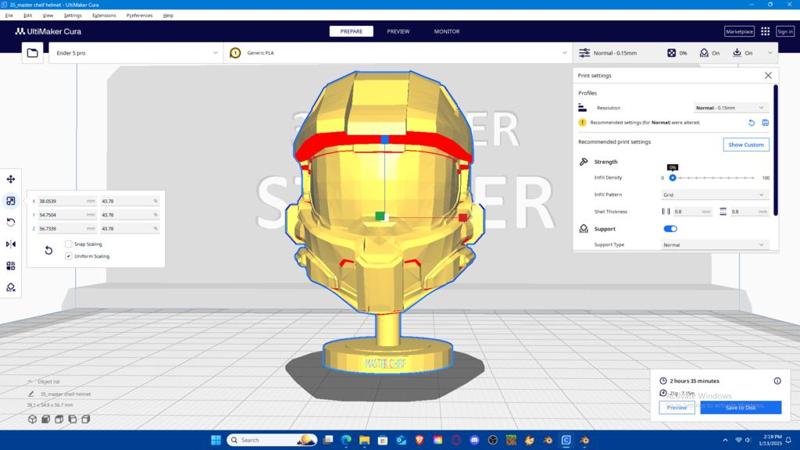This screenshot has height=450, width=800.
Task: Switch to the PREPARE stage tab
Action: (x=351, y=31)
